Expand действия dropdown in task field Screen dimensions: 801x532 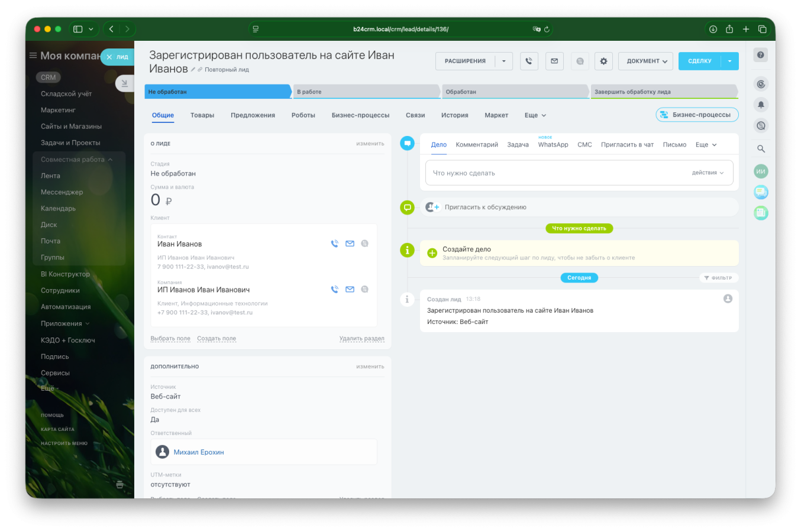pyautogui.click(x=708, y=173)
